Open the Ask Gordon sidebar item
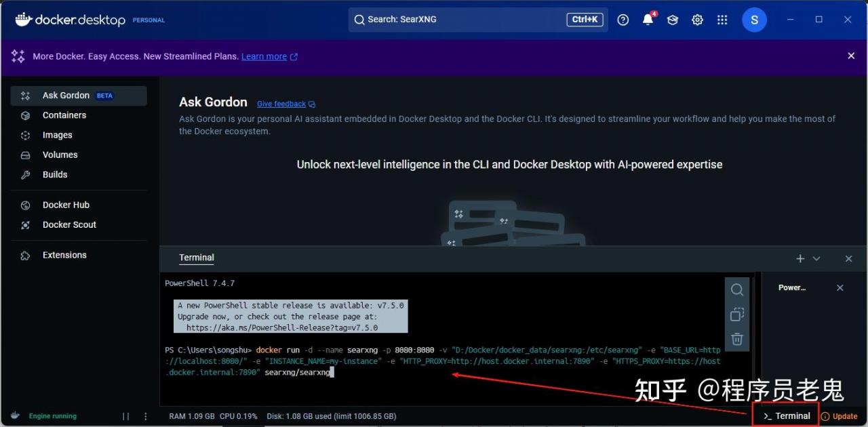 tap(79, 96)
